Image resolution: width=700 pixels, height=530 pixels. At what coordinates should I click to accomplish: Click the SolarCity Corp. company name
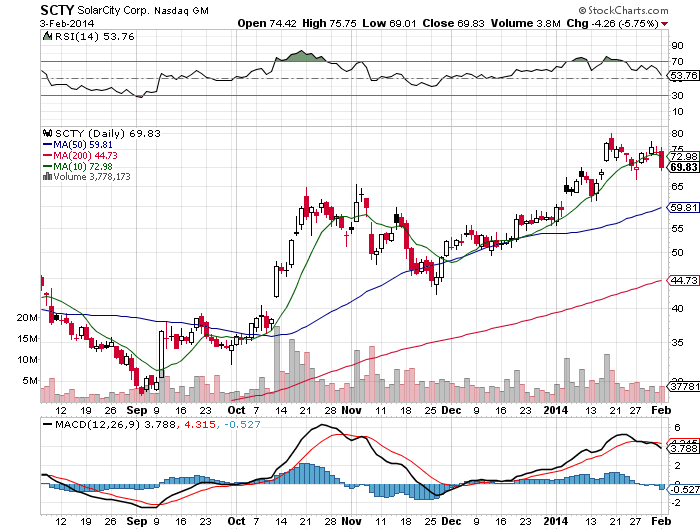112,10
